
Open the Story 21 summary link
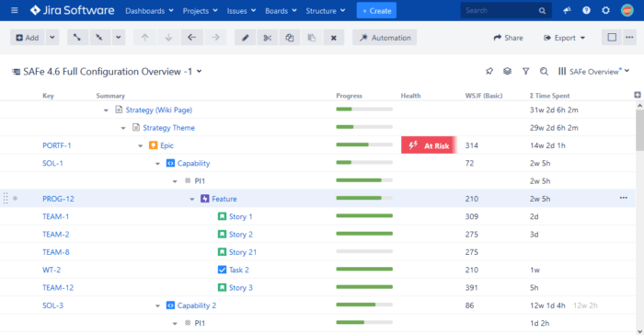[242, 252]
